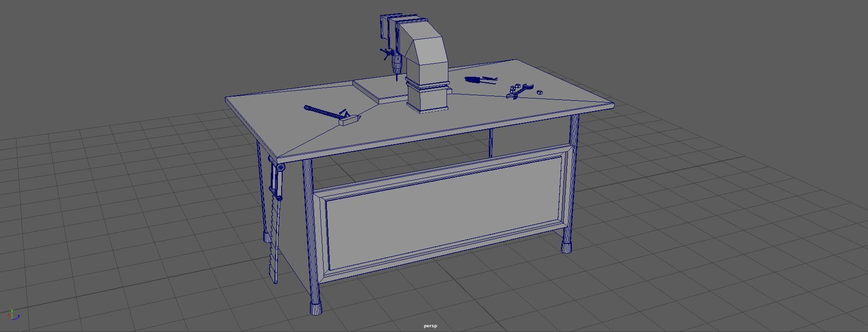
Task: Select the front-right leg of the workbench
Action: (x=569, y=184)
